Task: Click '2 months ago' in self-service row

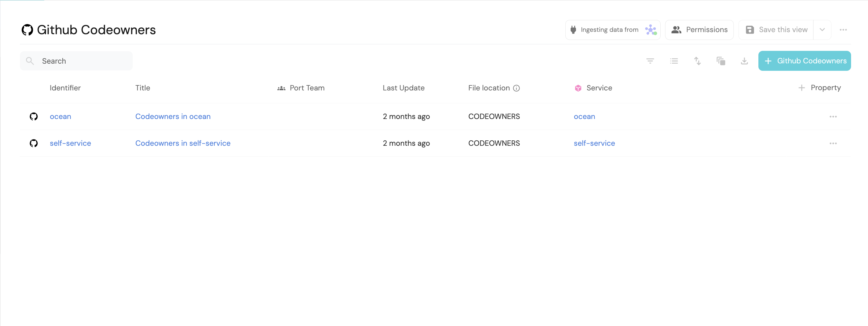Action: click(406, 143)
